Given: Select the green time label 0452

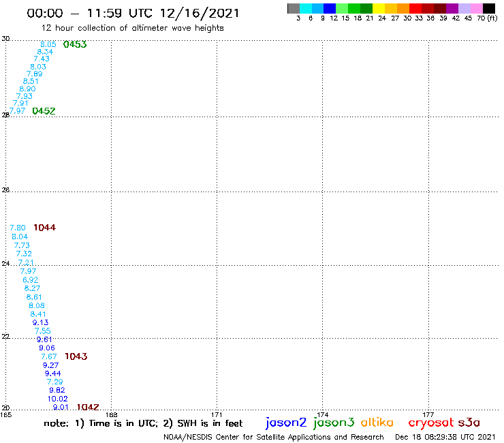Looking at the screenshot, I should (44, 111).
